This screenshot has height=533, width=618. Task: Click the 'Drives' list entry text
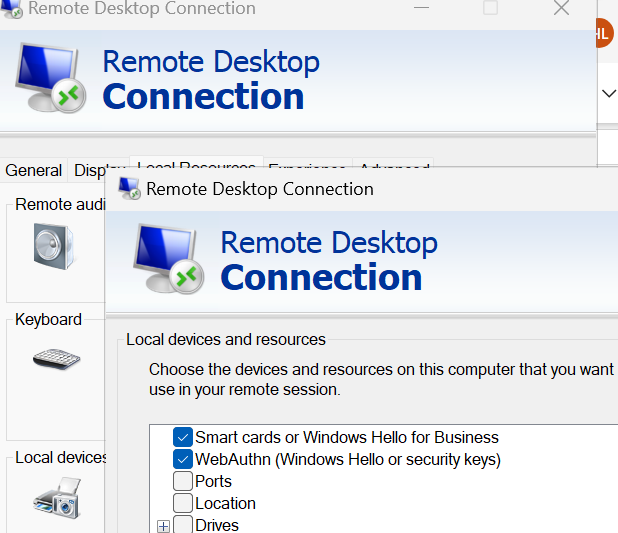click(x=217, y=525)
